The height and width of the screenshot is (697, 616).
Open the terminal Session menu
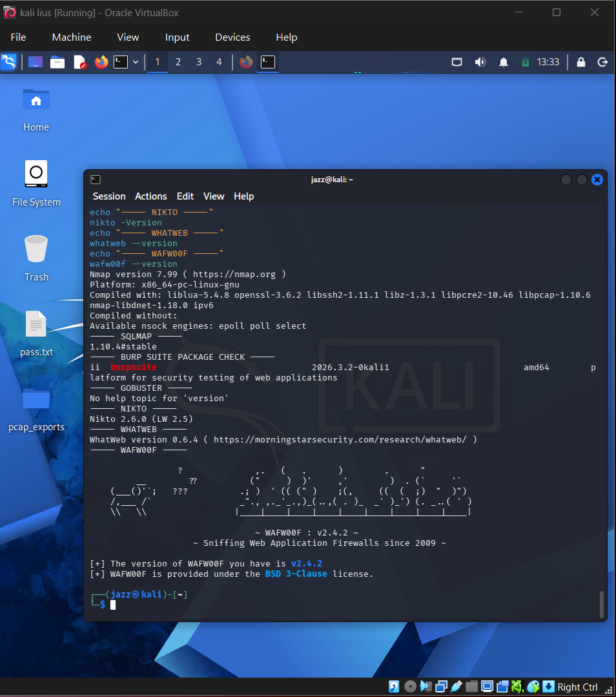coord(109,196)
